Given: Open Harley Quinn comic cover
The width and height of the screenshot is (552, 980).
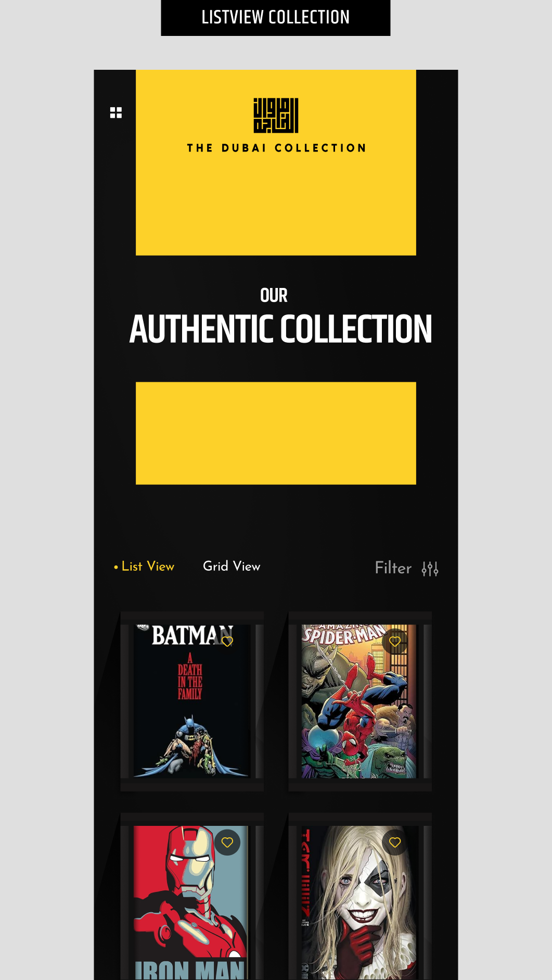Looking at the screenshot, I should point(359,902).
